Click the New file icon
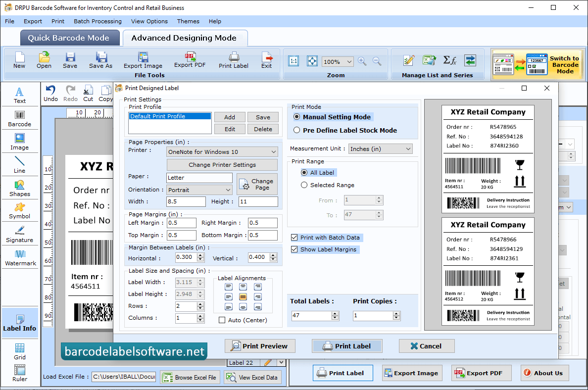This screenshot has height=390, width=588. (19, 60)
